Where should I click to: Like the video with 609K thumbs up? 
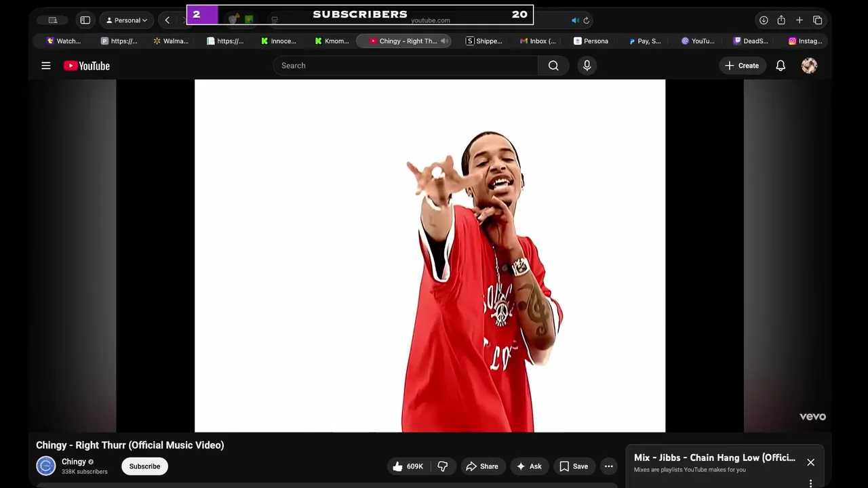[408, 466]
